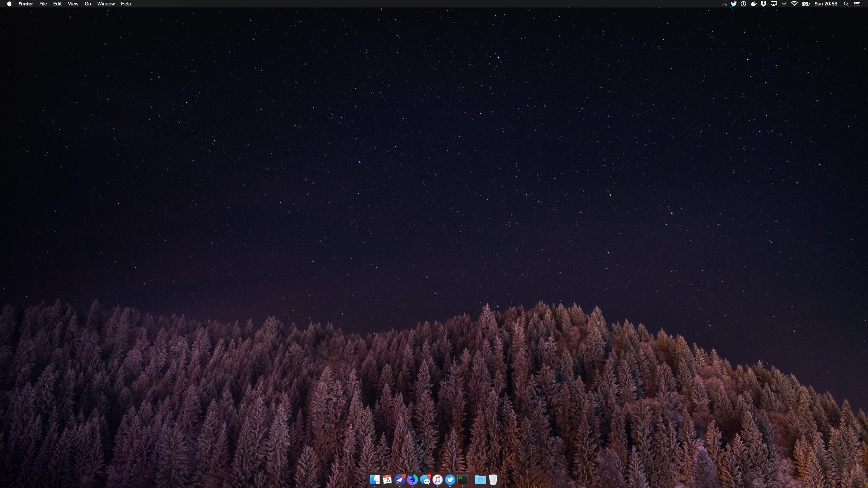Open the Window menu
This screenshot has width=868, height=488.
(106, 4)
